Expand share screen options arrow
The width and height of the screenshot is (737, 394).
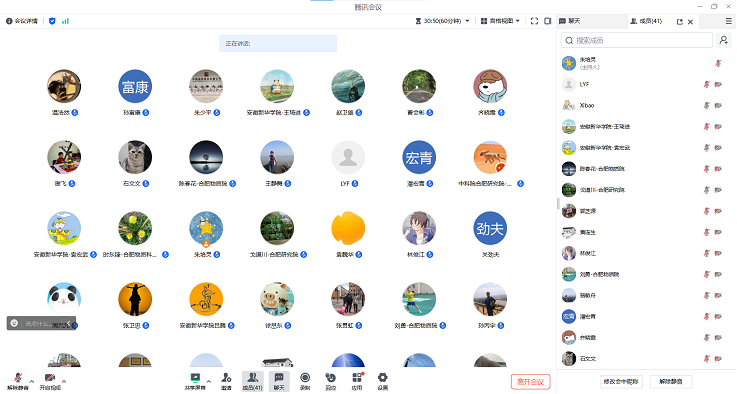click(x=209, y=381)
